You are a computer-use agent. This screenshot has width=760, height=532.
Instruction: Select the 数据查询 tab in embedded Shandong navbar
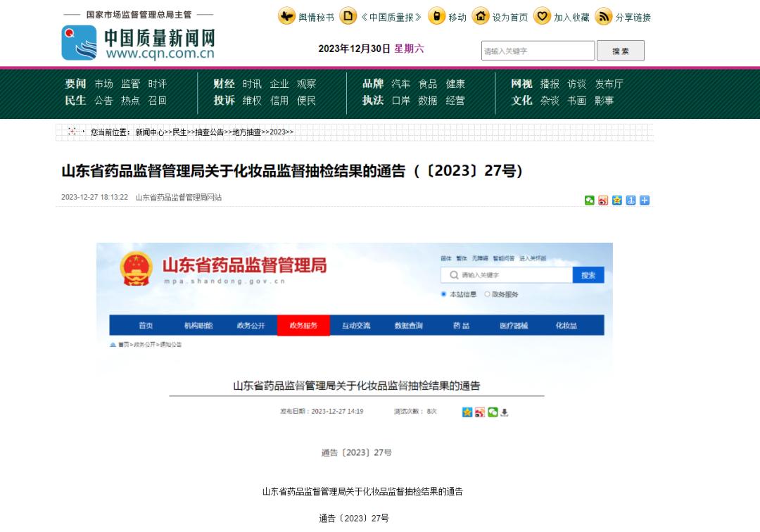pos(409,325)
